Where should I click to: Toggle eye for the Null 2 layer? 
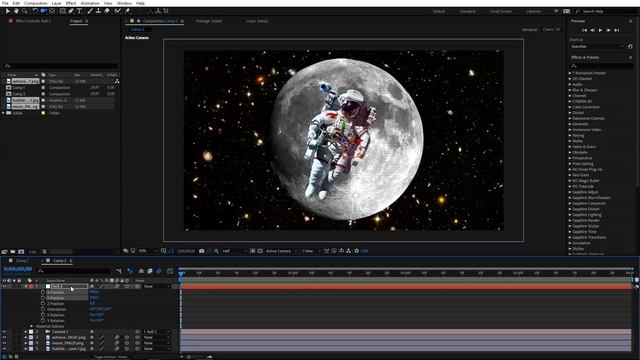(4, 287)
